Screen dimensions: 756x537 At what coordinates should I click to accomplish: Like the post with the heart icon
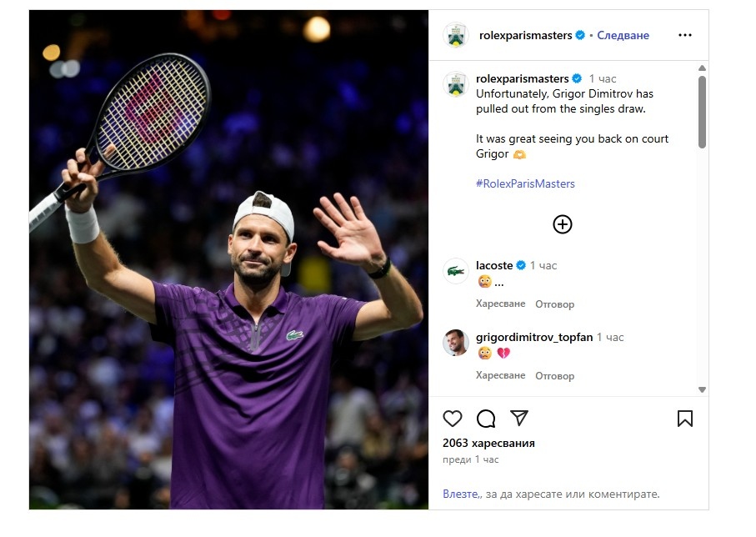453,419
